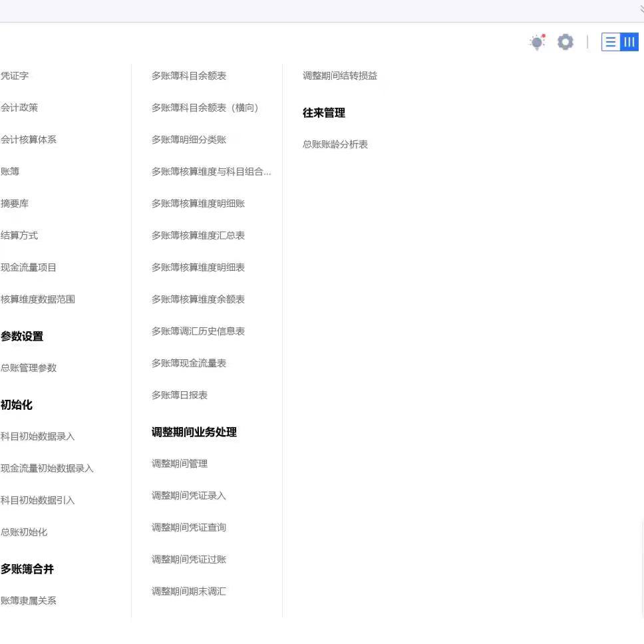Open the settings gear icon
The image size is (644, 644).
[x=565, y=42]
